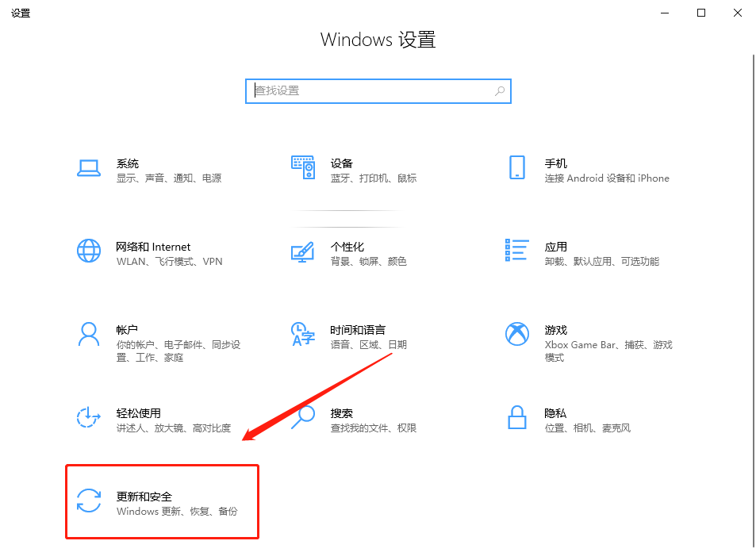Screen dimensions: 756x560
Task: Click the search box magnifier icon
Action: coord(500,90)
